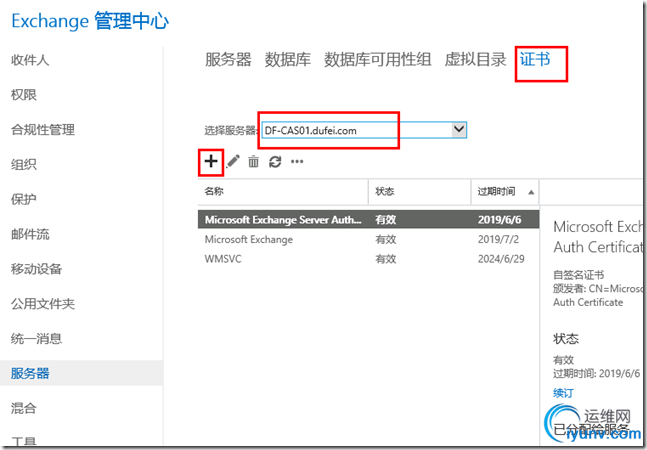Click the Exchange 管理中心 title
The image size is (647, 450).
tap(90, 21)
